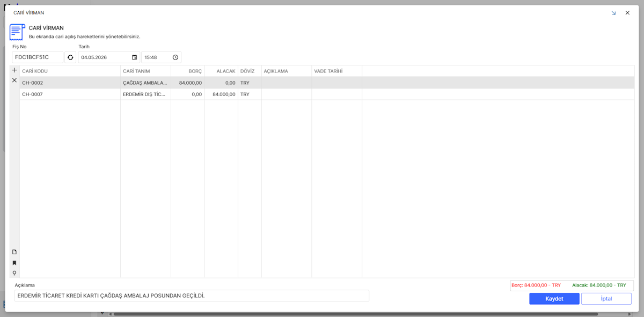Select row CH-0007
Screen dimensions: 644x317
pos(327,94)
